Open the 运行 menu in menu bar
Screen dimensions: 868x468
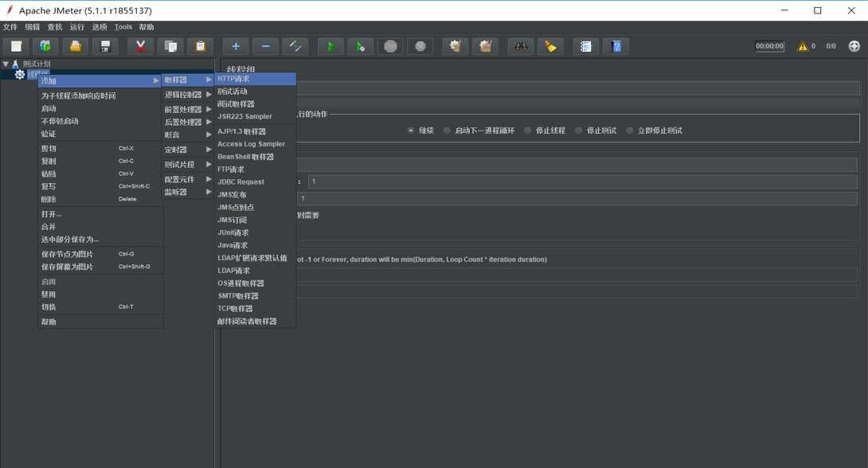point(77,27)
